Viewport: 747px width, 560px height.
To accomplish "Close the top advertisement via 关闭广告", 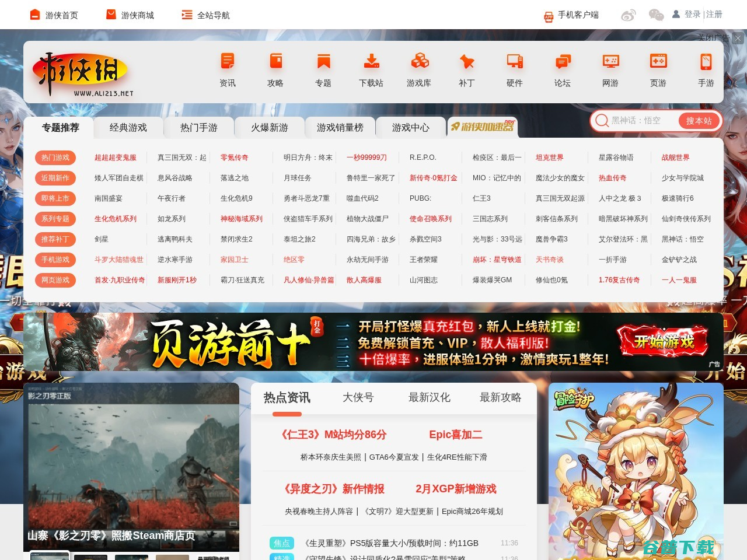I will tap(714, 37).
